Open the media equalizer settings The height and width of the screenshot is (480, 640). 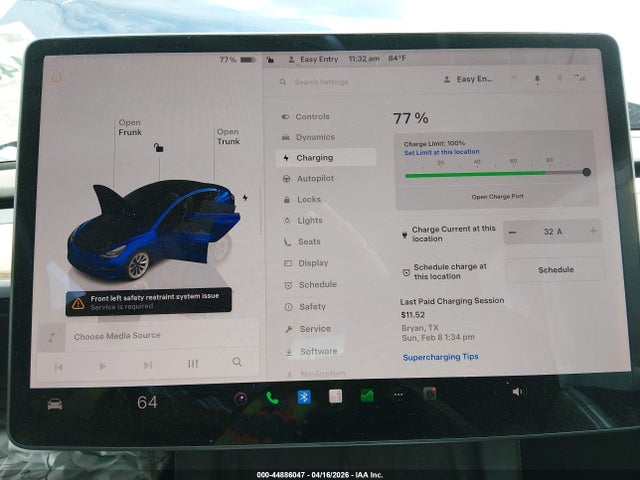tap(193, 363)
